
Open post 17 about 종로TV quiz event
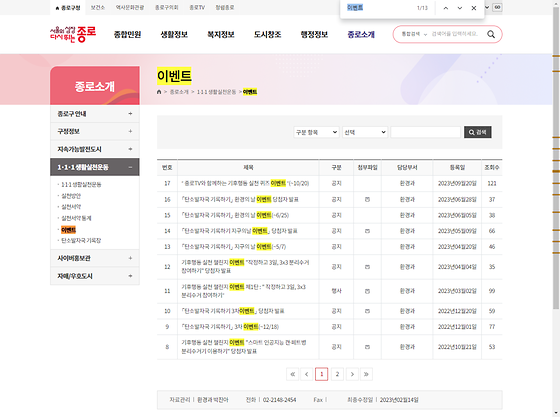coord(245,184)
